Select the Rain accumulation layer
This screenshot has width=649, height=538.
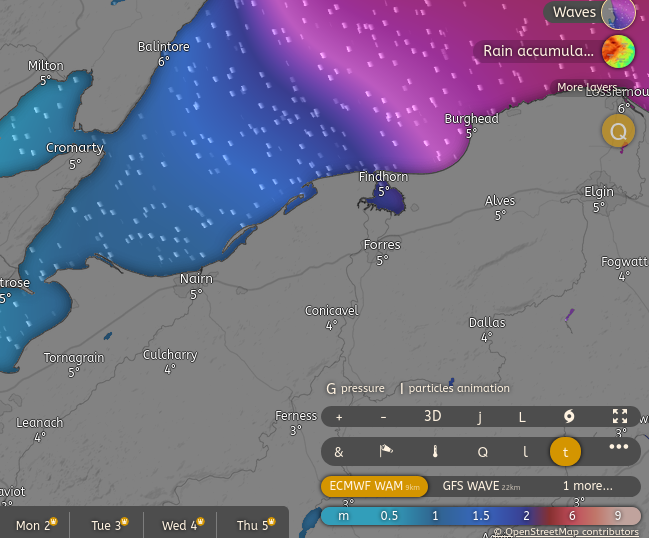click(x=558, y=51)
